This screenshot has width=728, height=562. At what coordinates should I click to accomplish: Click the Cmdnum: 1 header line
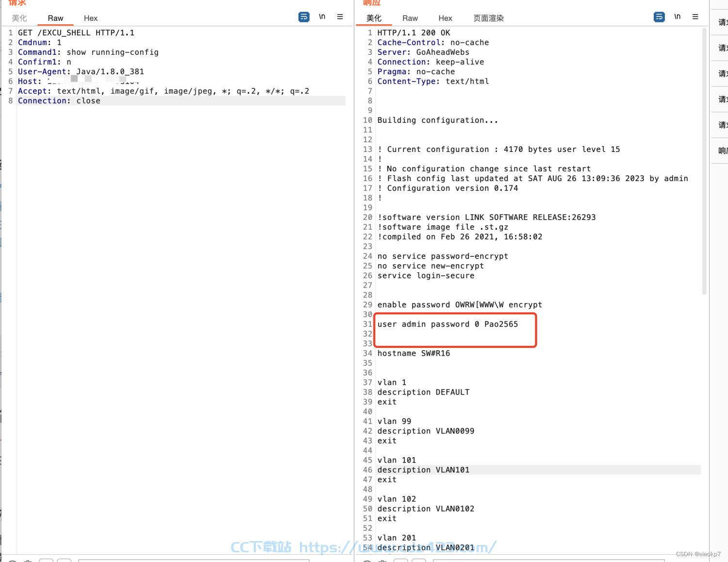40,43
